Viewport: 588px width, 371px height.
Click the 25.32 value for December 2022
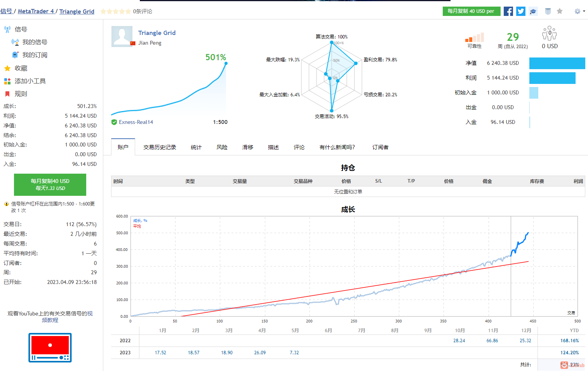[525, 341]
